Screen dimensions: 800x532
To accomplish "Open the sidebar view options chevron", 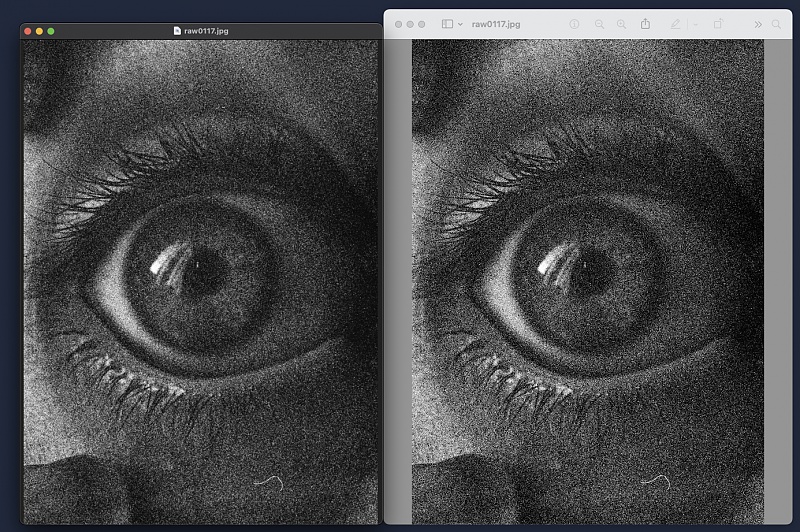I will [x=460, y=24].
